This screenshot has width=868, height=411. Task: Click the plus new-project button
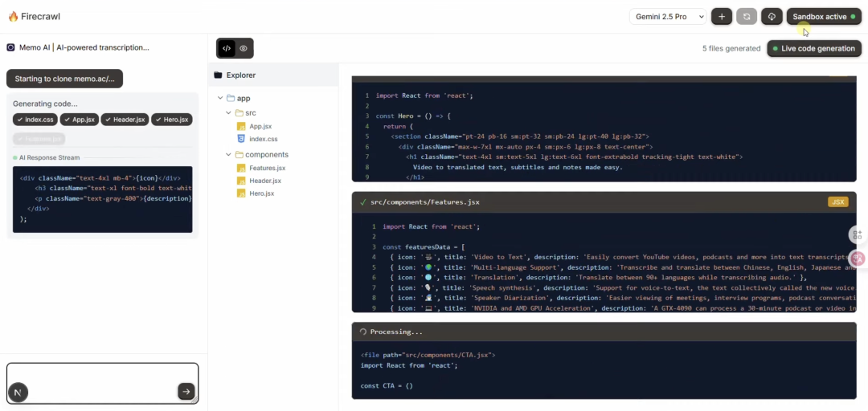coord(721,17)
